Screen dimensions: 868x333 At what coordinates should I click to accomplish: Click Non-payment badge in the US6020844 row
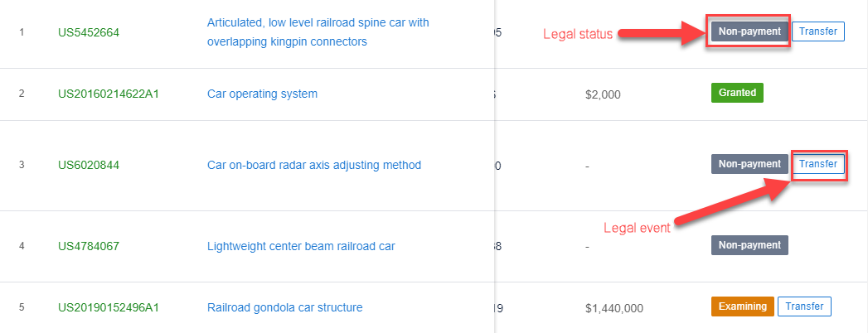point(749,164)
